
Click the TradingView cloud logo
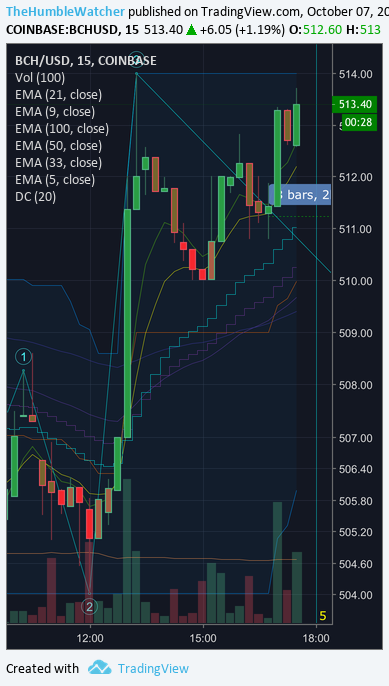coord(99,668)
